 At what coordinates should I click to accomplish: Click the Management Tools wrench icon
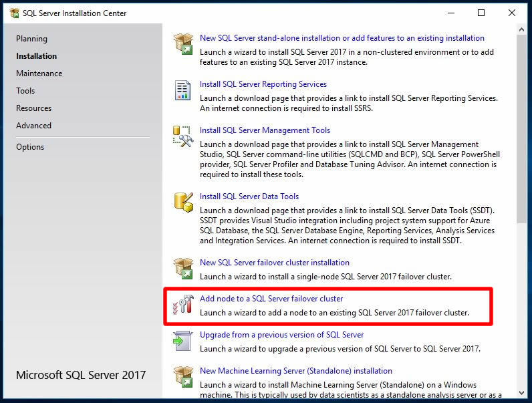[182, 136]
